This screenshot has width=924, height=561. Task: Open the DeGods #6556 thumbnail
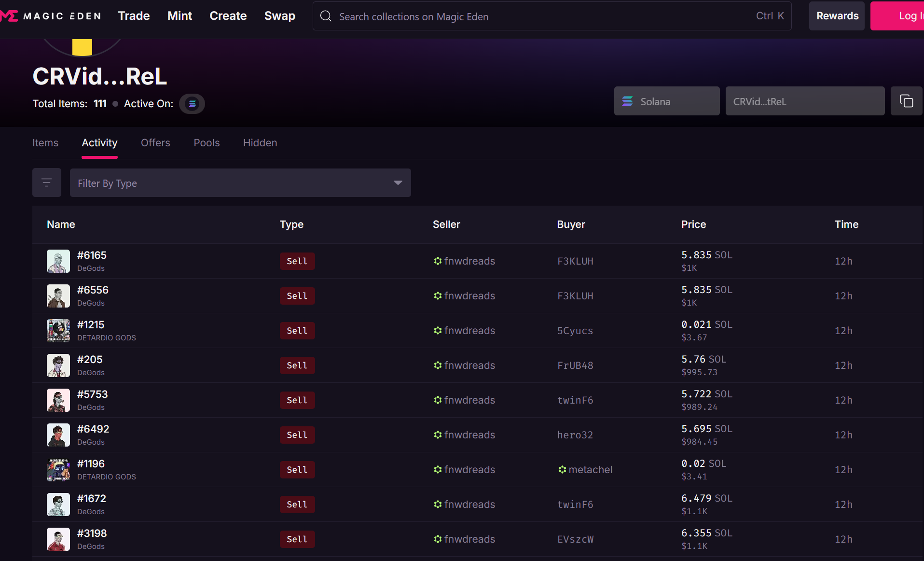(x=58, y=296)
